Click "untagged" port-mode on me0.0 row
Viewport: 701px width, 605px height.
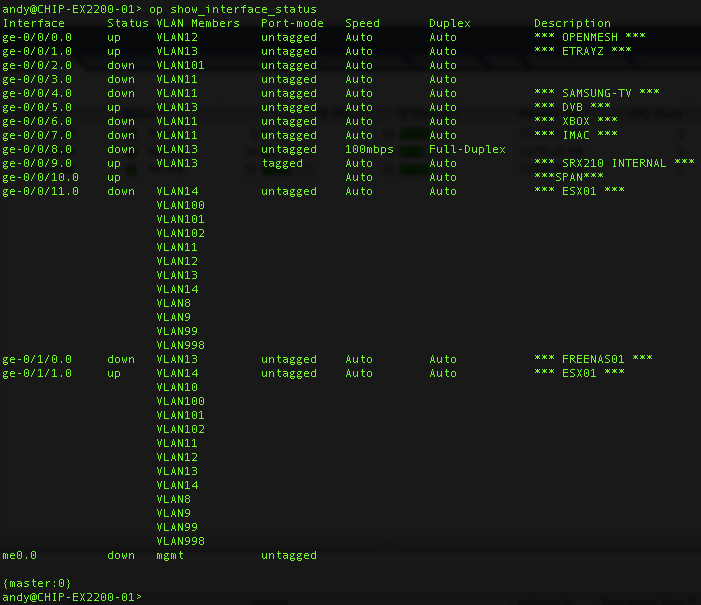pos(289,555)
